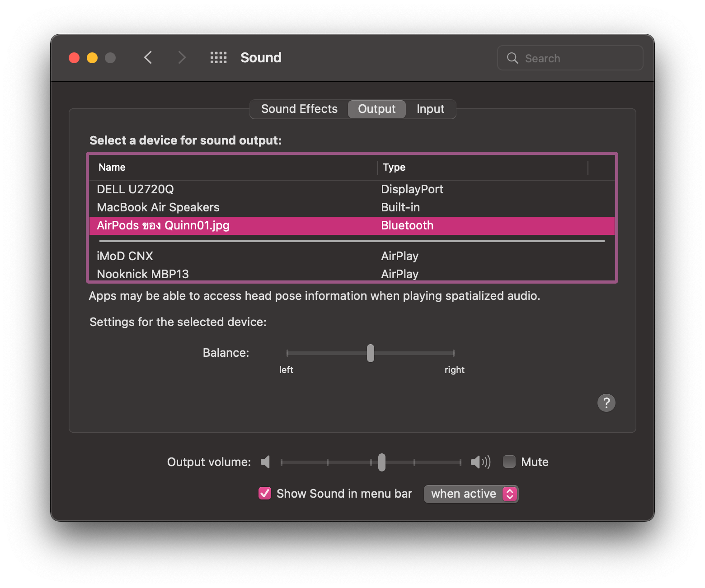The height and width of the screenshot is (588, 705).
Task: Click the magnifying glass search icon
Action: (512, 58)
